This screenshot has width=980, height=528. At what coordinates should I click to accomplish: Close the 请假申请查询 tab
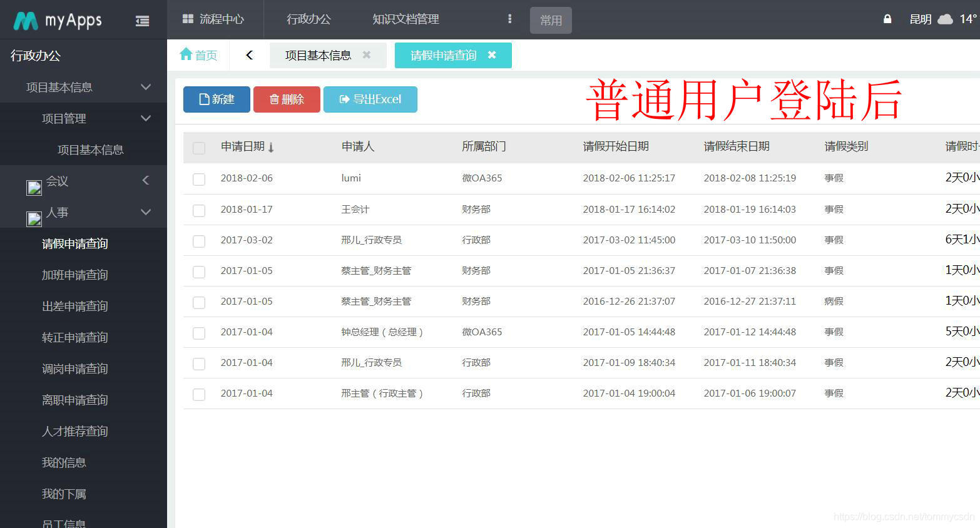tap(492, 55)
